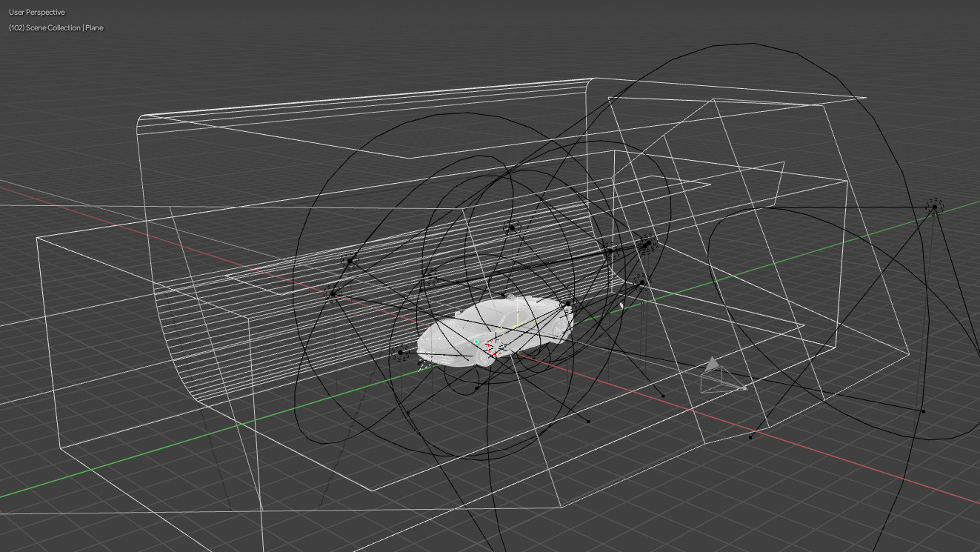Viewport: 980px width, 552px height.
Task: Select the spot light icon at far right
Action: coord(934,207)
